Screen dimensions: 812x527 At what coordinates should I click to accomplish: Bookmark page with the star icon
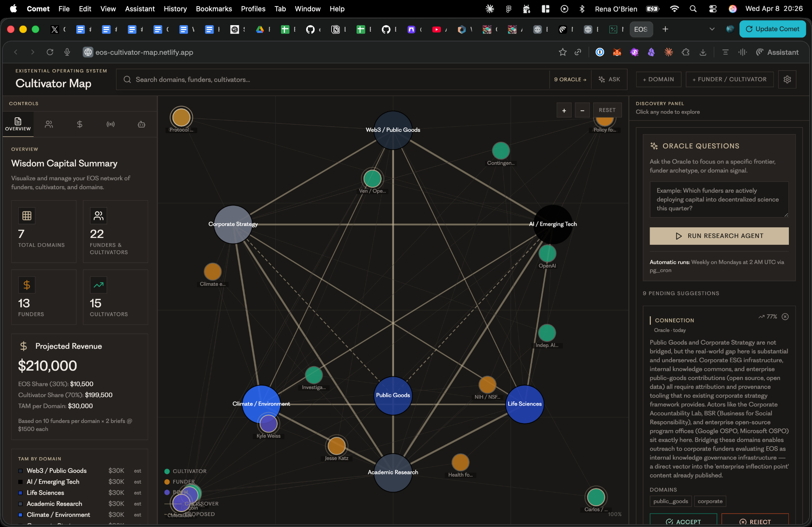point(562,52)
